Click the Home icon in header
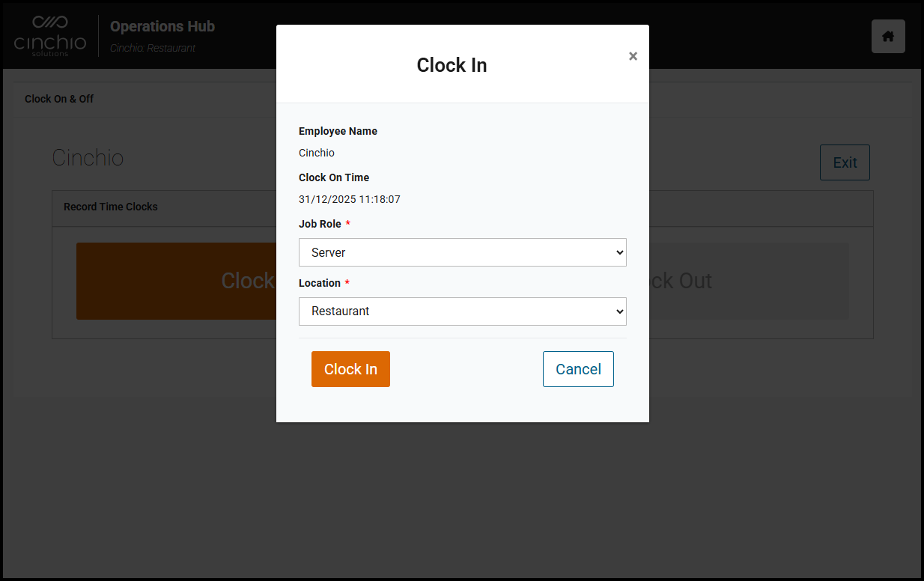The image size is (924, 581). pos(888,37)
